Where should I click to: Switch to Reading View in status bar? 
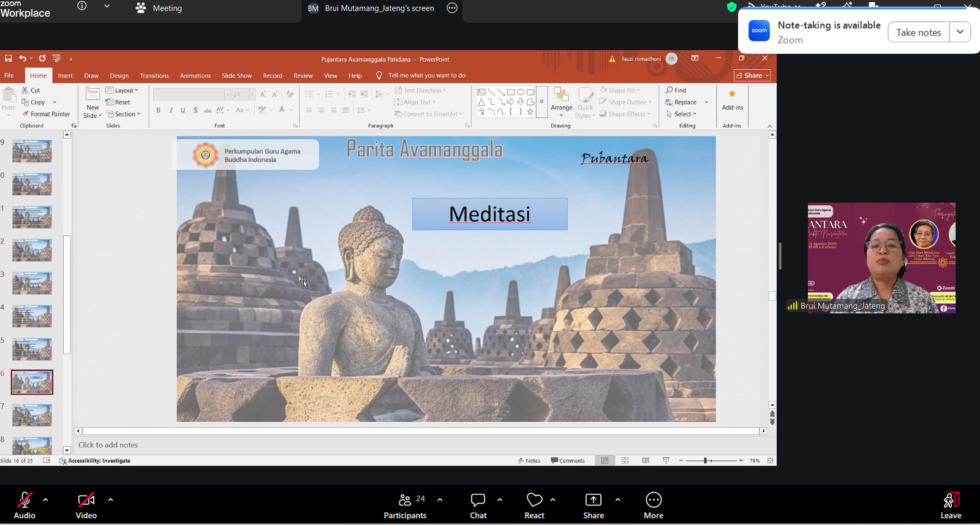coord(646,461)
